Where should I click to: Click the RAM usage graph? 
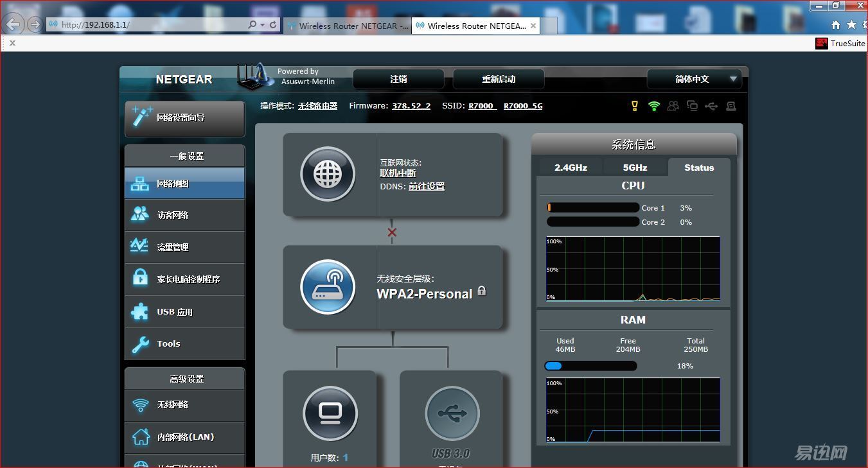633,410
